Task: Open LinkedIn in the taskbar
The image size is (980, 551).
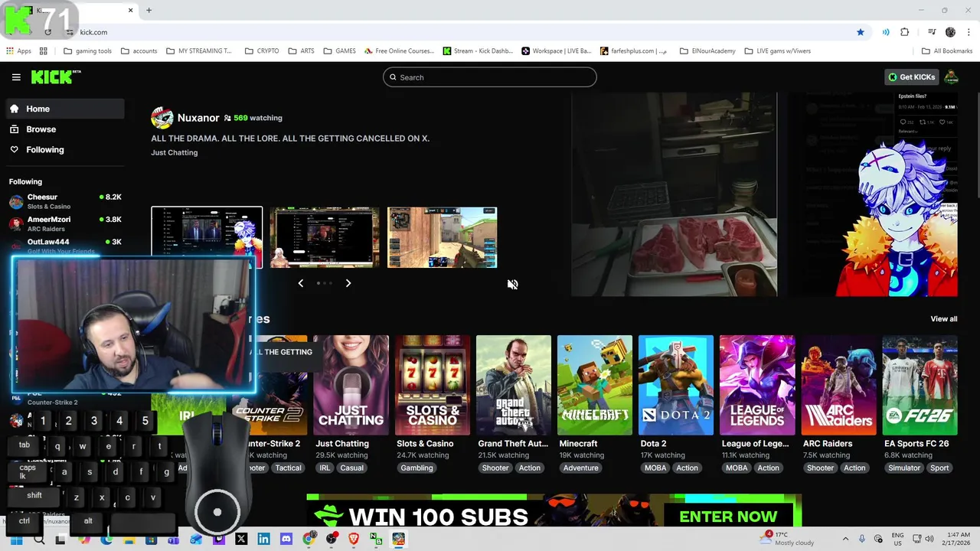Action: click(263, 539)
